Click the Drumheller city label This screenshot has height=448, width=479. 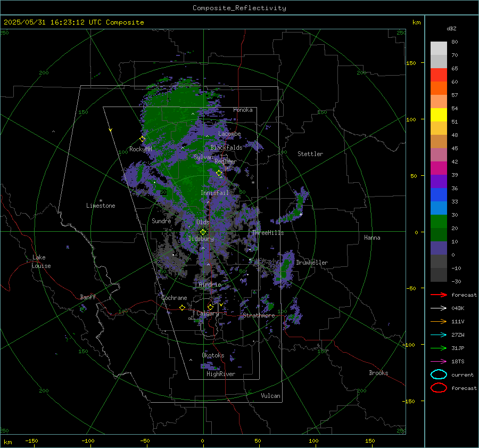[312, 263]
